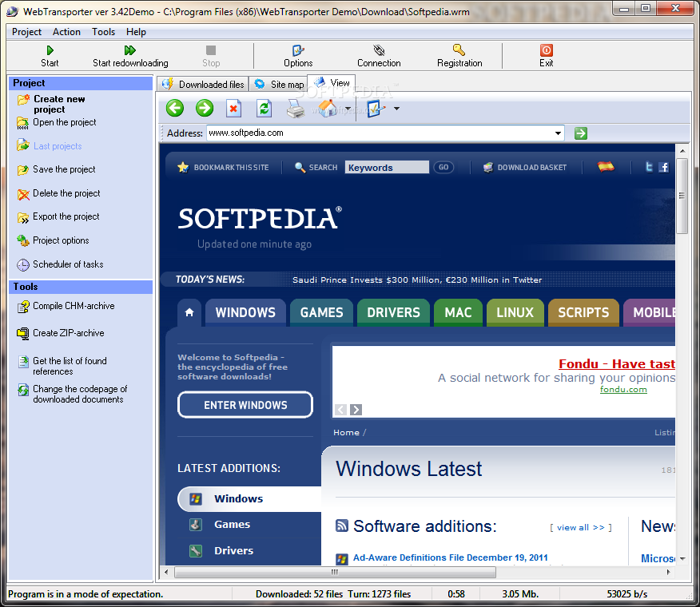The width and height of the screenshot is (700, 607).
Task: Open the address bar dropdown arrow
Action: tap(558, 133)
